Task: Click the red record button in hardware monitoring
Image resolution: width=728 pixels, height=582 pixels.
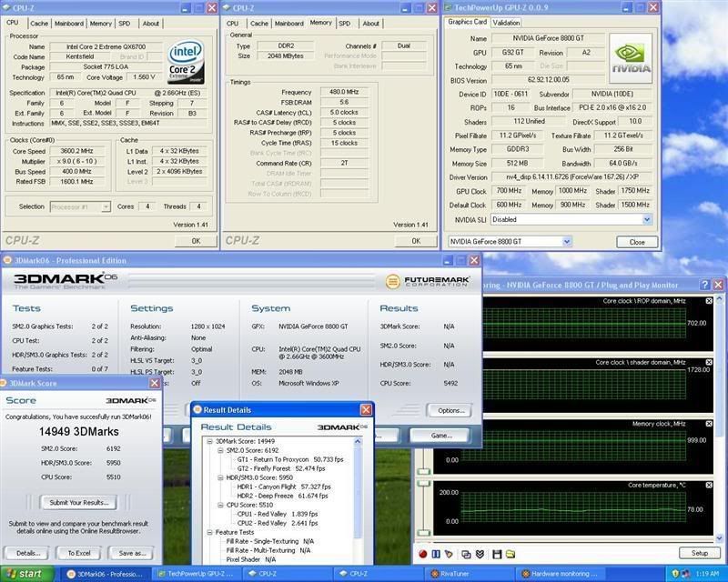Action: tap(423, 553)
